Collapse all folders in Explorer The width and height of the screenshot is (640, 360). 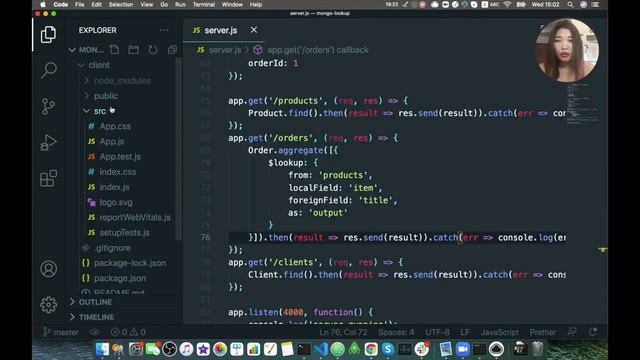click(x=172, y=50)
